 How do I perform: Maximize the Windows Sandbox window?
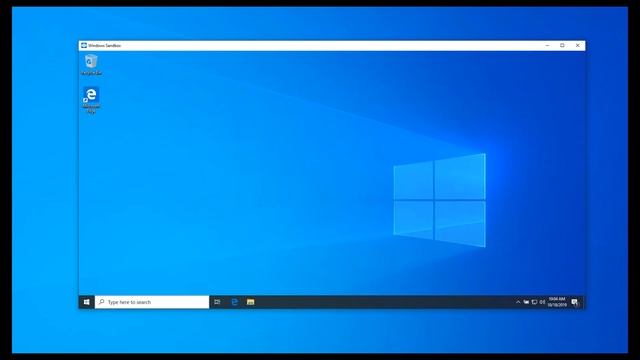click(x=562, y=45)
